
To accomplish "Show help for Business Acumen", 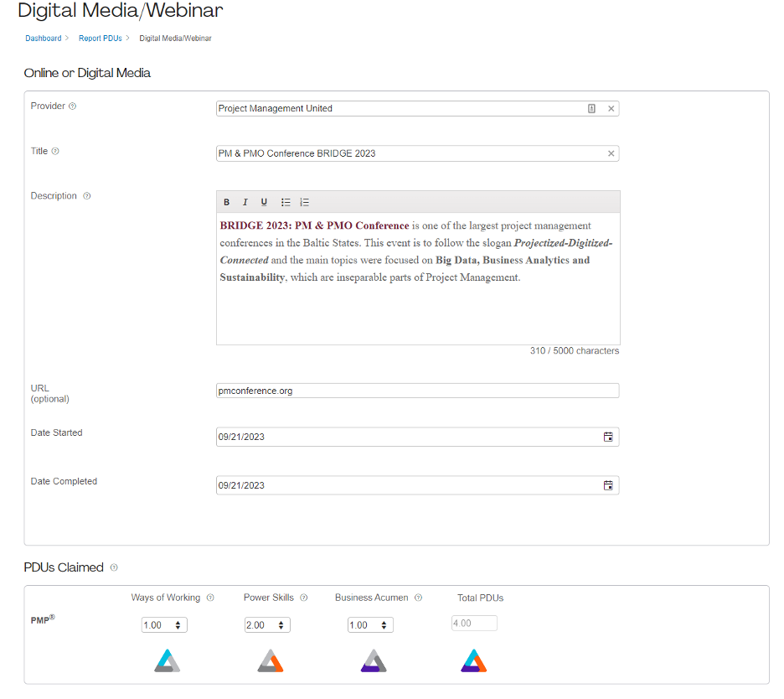I will point(419,598).
